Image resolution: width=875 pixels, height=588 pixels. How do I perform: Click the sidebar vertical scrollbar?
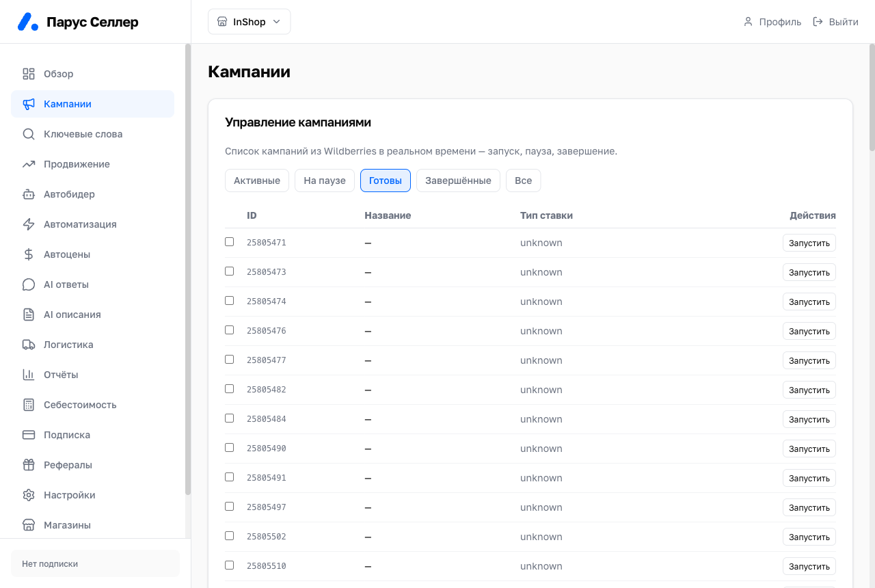188,269
